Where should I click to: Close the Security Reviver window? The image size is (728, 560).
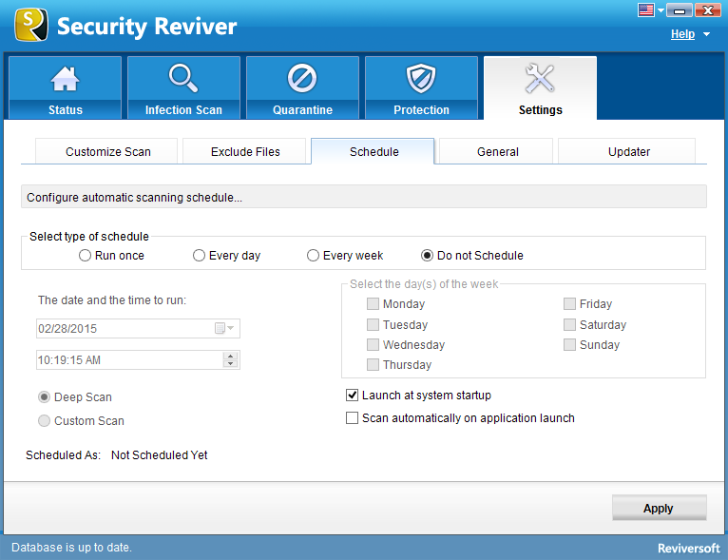(708, 10)
